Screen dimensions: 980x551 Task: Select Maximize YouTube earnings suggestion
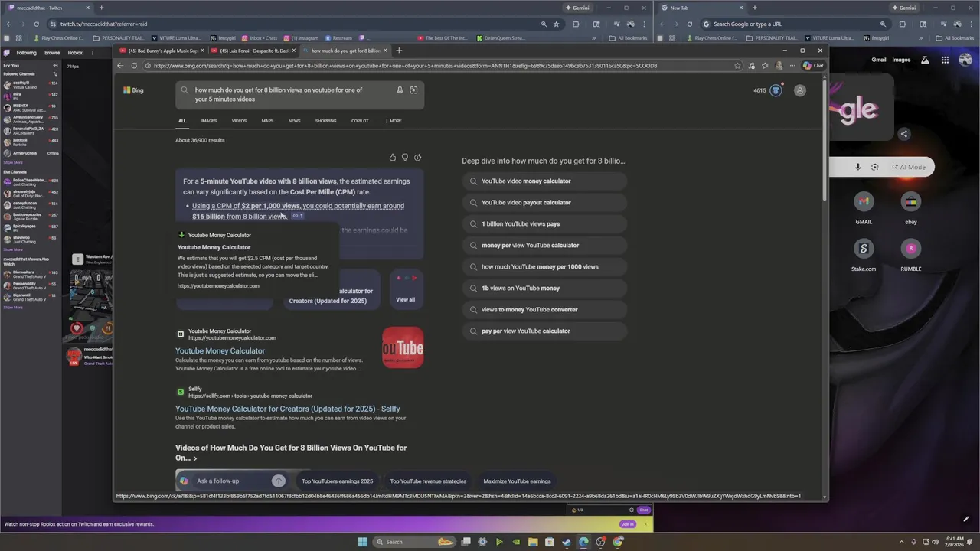coord(517,481)
